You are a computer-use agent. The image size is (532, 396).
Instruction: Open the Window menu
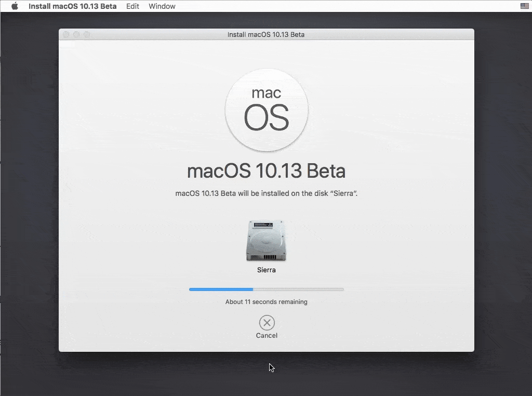click(x=161, y=6)
